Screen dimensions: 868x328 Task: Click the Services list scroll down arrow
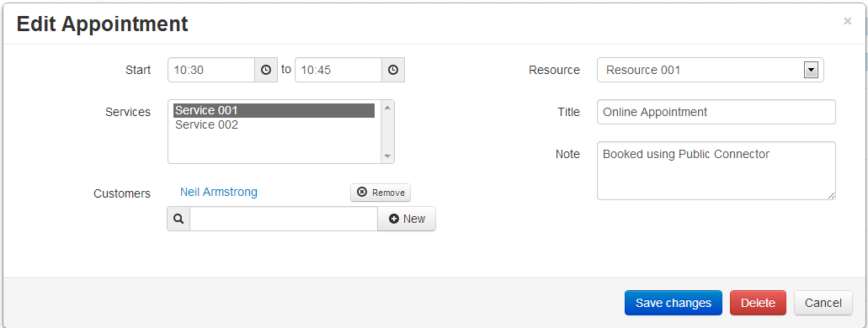coord(387,156)
